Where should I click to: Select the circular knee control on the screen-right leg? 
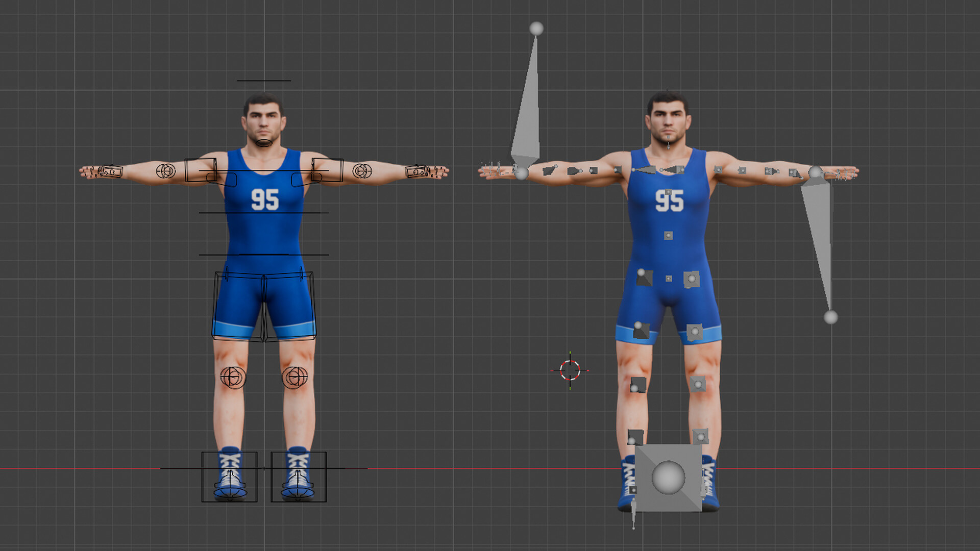coord(295,378)
